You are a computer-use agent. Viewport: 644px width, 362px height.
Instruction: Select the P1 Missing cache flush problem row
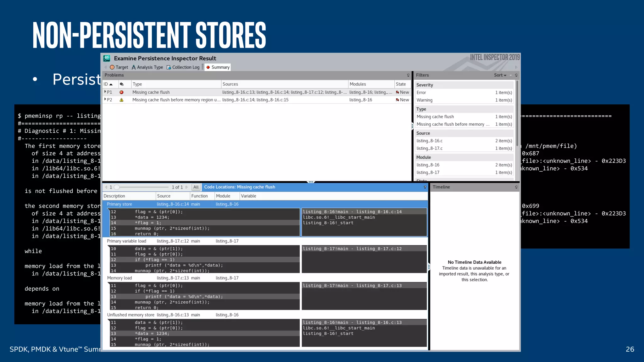(x=257, y=92)
